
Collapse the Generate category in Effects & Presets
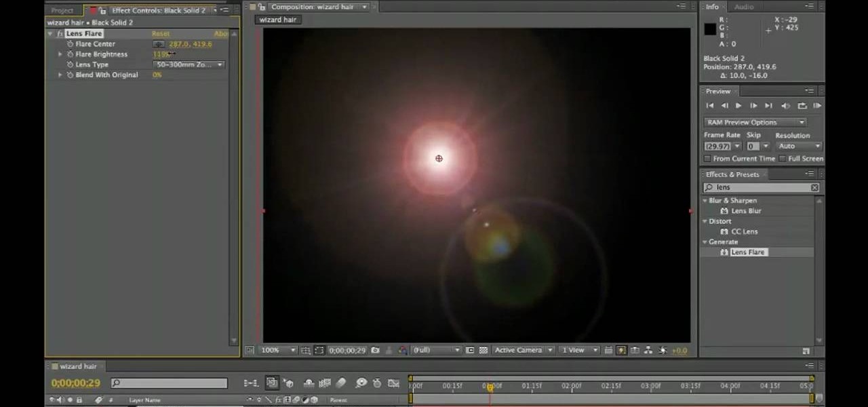tap(705, 241)
